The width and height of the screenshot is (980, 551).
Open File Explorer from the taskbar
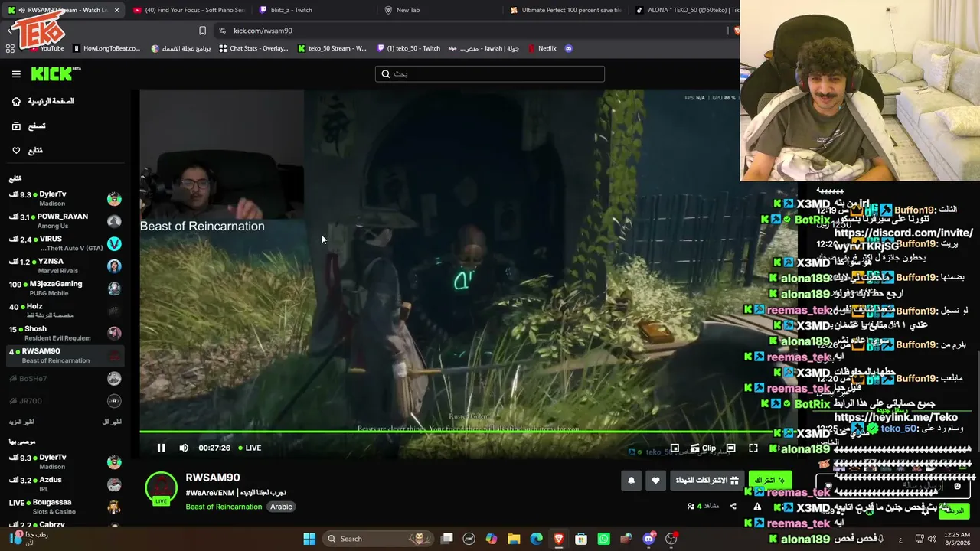point(514,539)
